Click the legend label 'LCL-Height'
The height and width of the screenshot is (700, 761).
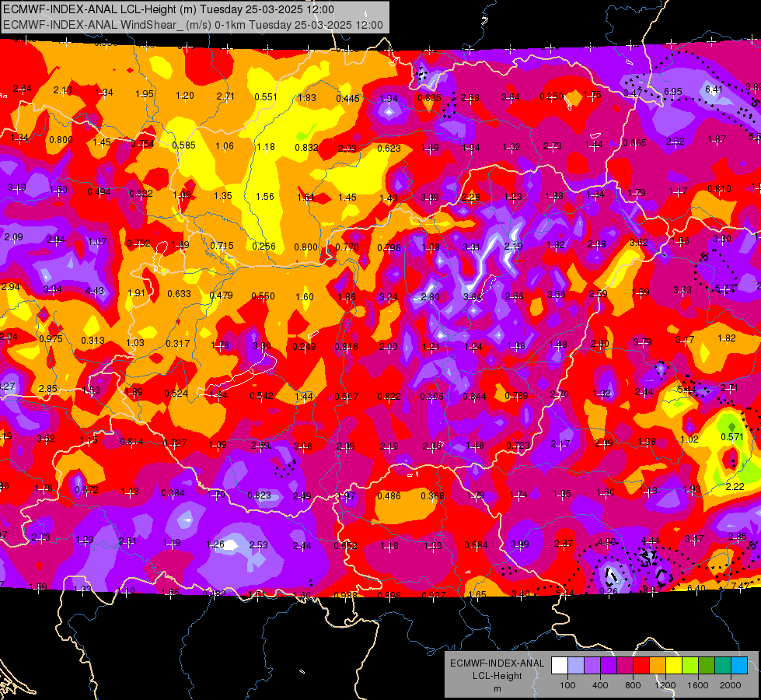(497, 676)
